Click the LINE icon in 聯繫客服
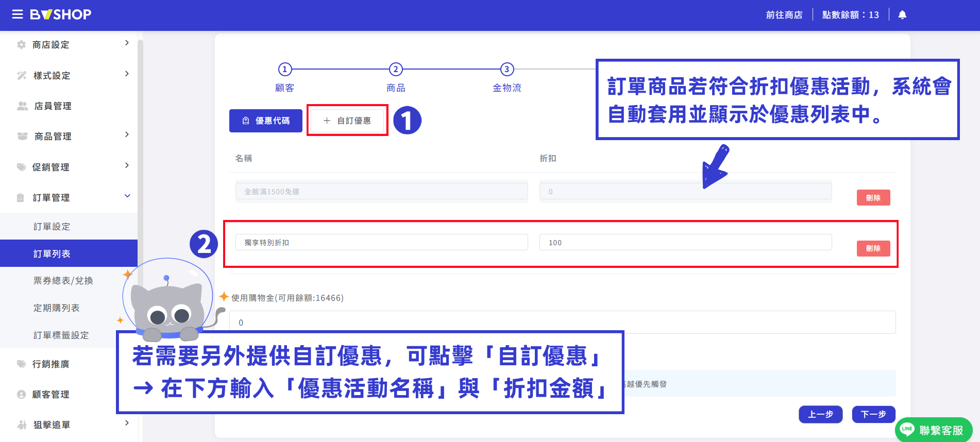Screen dimensions: 980x442 click(907, 429)
